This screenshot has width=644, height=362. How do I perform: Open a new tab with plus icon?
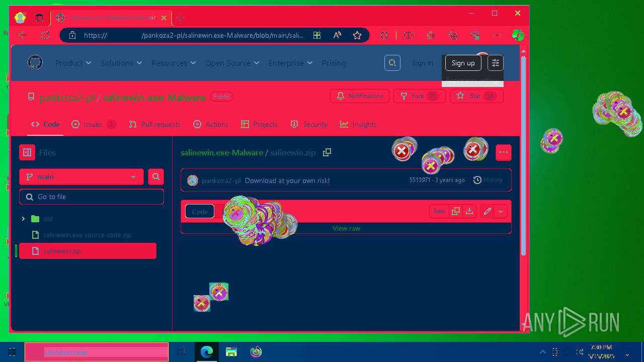tap(181, 18)
